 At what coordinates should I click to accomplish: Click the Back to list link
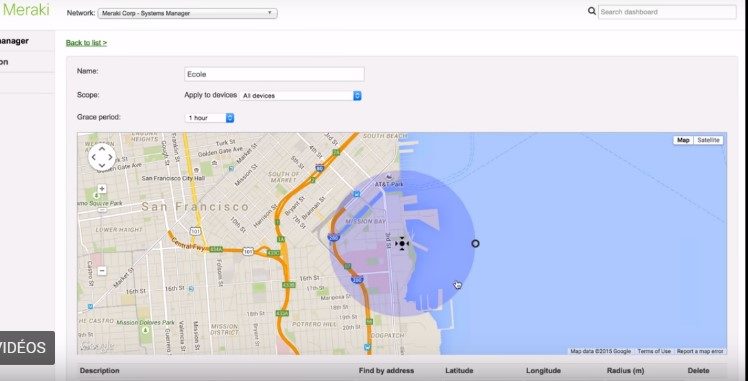click(x=86, y=43)
